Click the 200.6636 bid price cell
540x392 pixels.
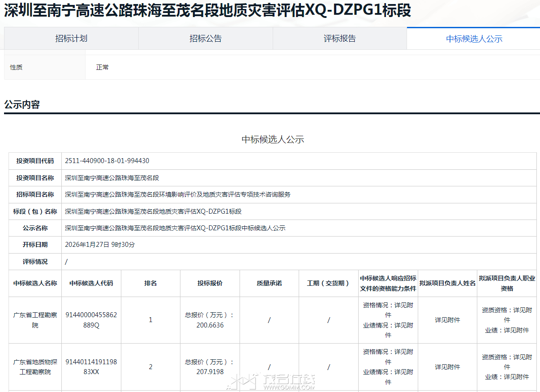click(x=210, y=320)
